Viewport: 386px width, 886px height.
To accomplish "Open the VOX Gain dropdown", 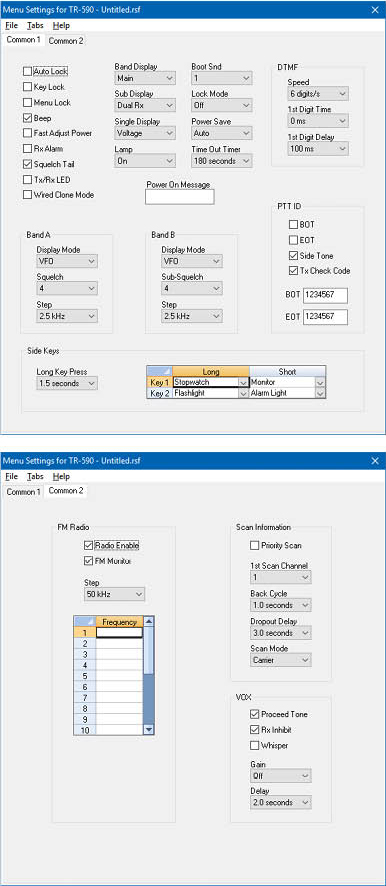I will coord(281,776).
